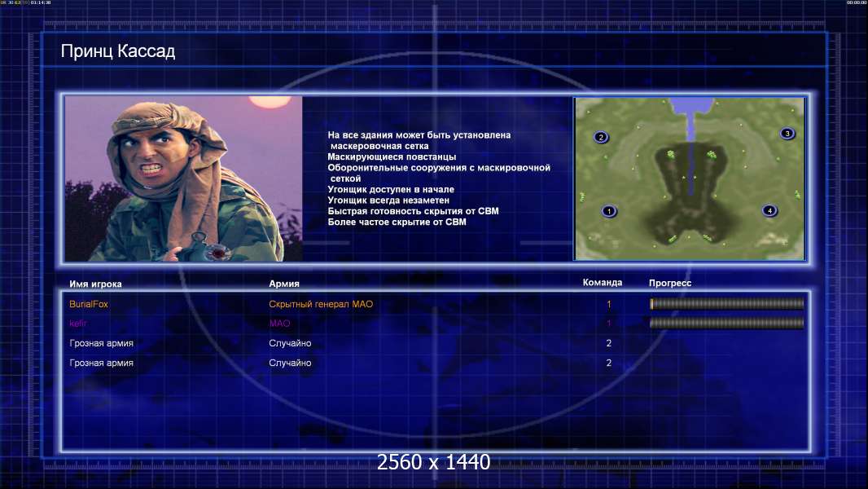Screen dimensions: 868x489
Task: Click start position marker 2 on the minimap
Action: 601,138
